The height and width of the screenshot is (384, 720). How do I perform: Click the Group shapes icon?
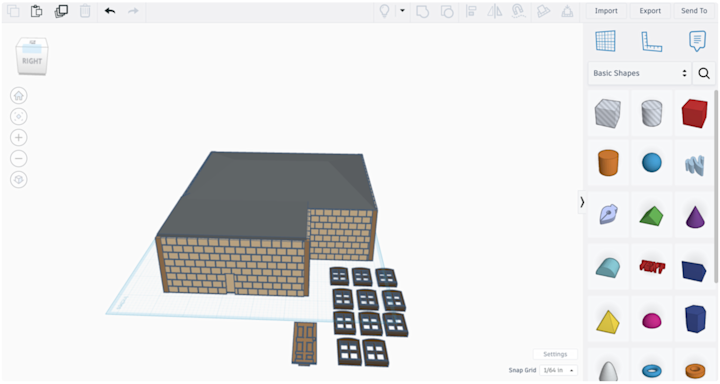pyautogui.click(x=422, y=11)
